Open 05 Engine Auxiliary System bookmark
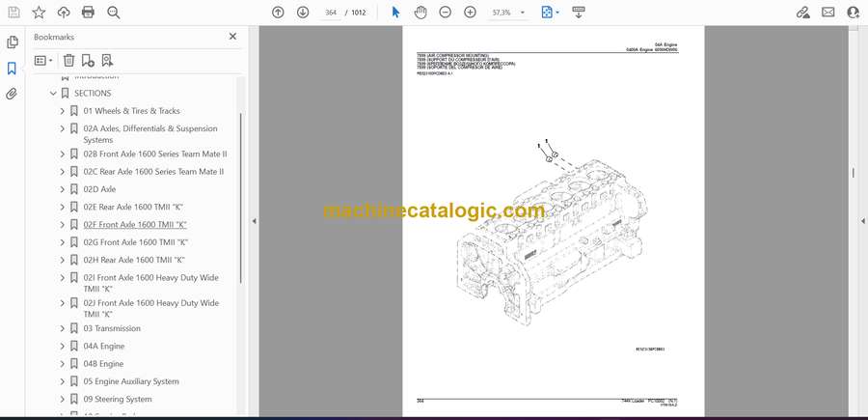 pyautogui.click(x=131, y=381)
